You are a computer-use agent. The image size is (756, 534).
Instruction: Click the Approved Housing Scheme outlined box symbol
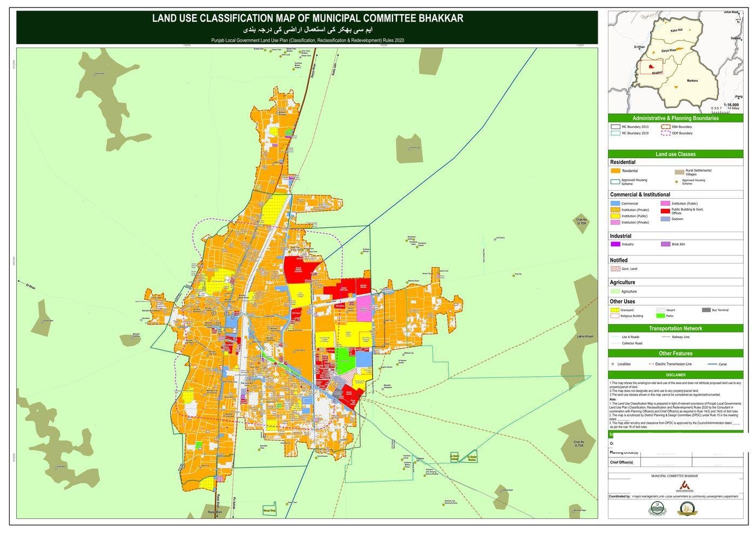click(615, 182)
